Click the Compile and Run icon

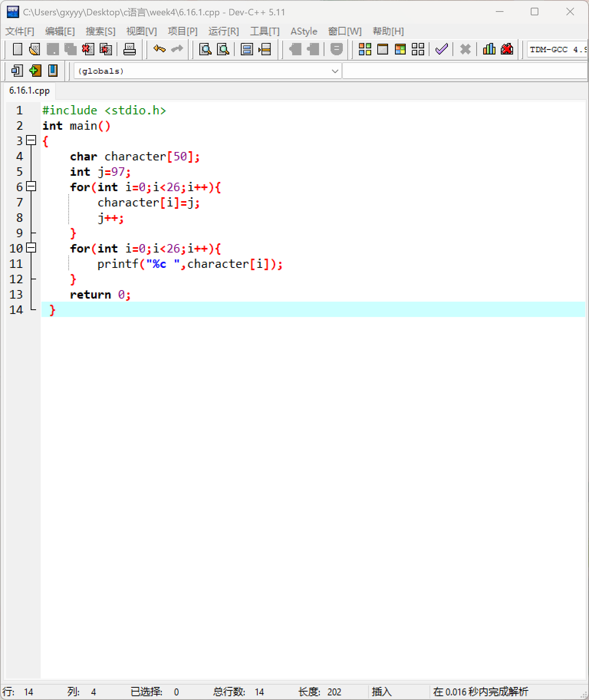coord(400,49)
